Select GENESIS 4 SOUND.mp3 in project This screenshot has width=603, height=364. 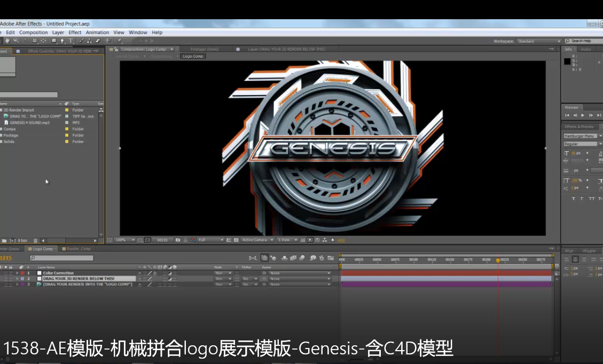pos(29,122)
